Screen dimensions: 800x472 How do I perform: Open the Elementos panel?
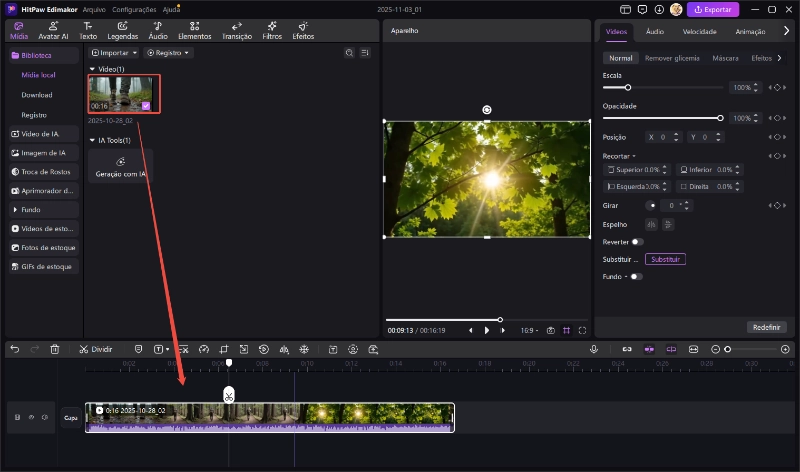tap(194, 31)
